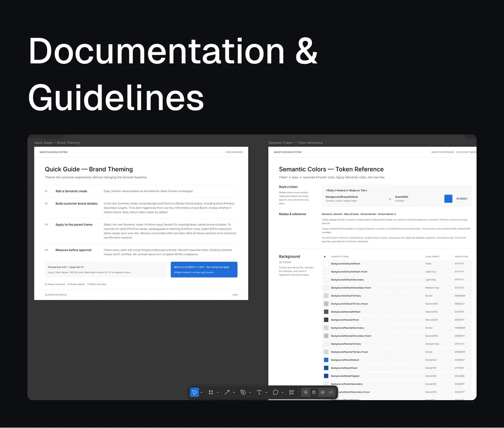Click the Background/Brand/Default row swatch
This screenshot has width=504, height=428.
[x=326, y=360]
